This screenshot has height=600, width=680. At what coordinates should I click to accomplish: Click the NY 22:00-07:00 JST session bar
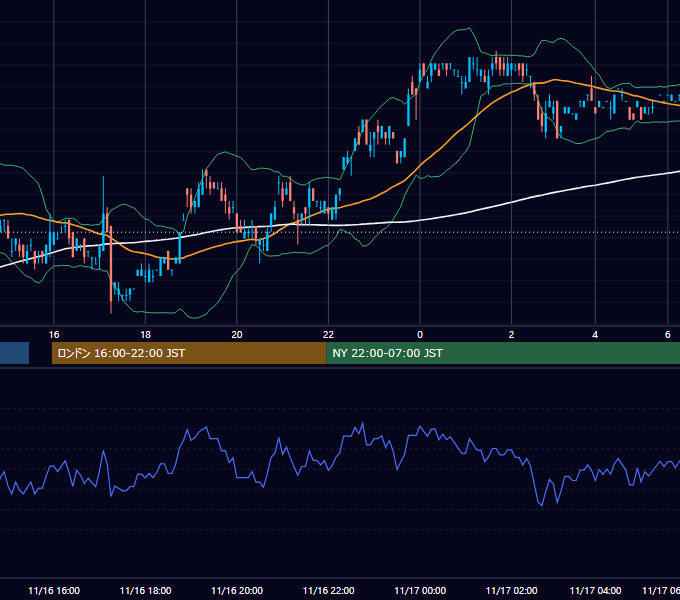(503, 353)
